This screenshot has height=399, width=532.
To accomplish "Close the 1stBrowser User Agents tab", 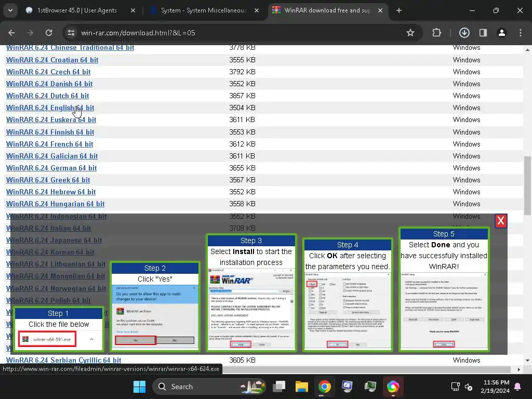I will (x=133, y=10).
